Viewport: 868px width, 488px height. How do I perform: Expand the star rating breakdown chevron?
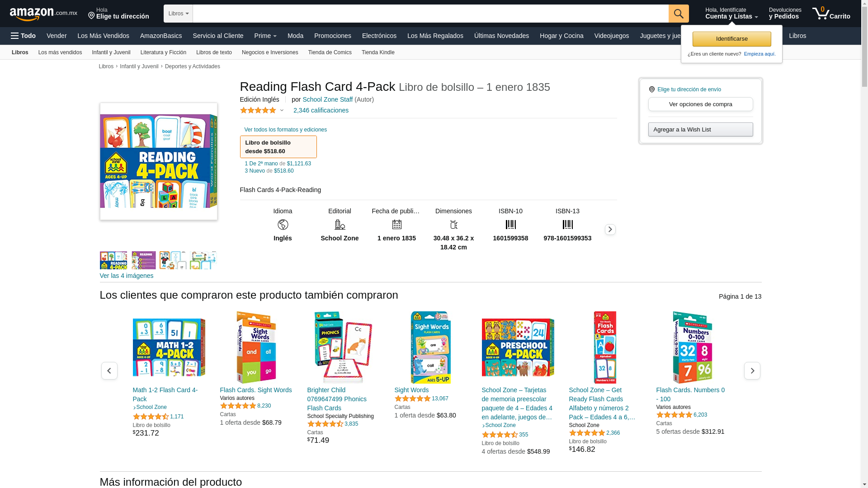(282, 110)
